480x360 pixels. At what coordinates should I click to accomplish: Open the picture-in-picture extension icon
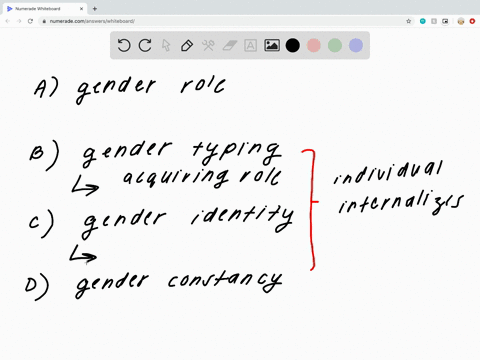445,21
